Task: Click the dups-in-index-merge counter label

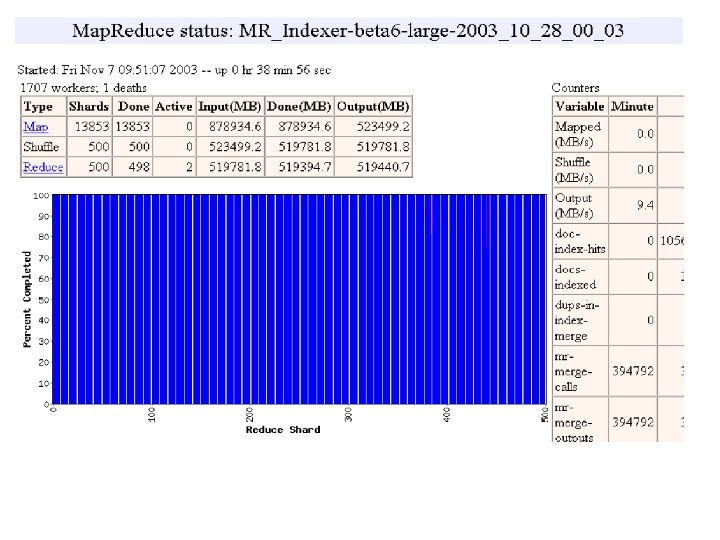Action: click(577, 321)
